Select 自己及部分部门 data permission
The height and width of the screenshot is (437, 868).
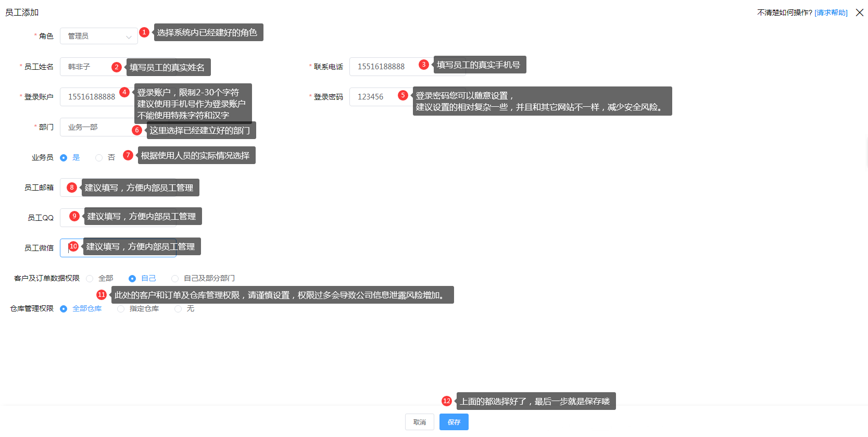[x=175, y=279]
